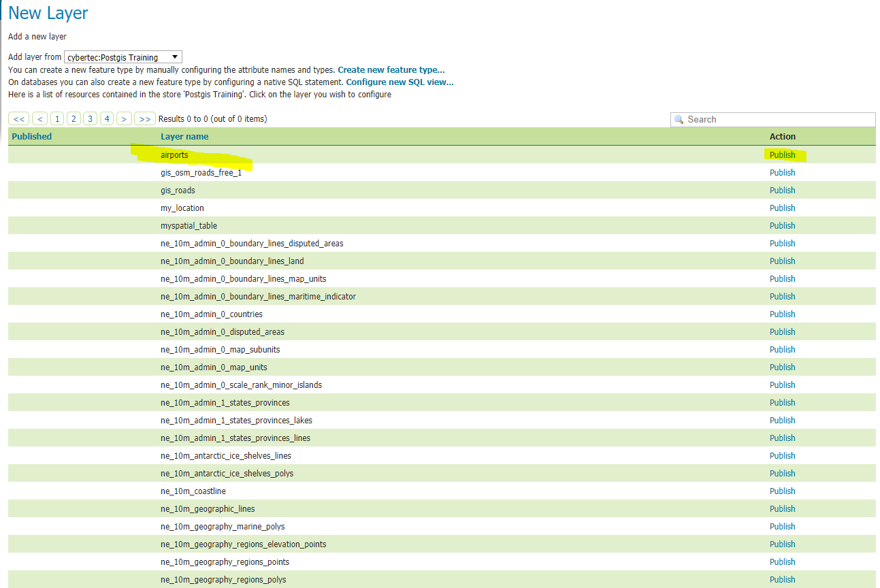This screenshot has width=880, height=588.
Task: Sort table by Layer name column header
Action: [x=184, y=137]
